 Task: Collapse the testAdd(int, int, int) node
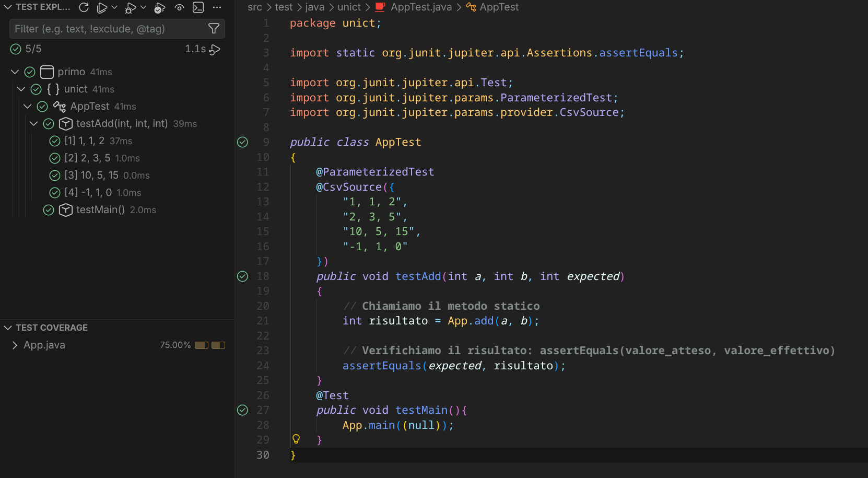click(34, 124)
